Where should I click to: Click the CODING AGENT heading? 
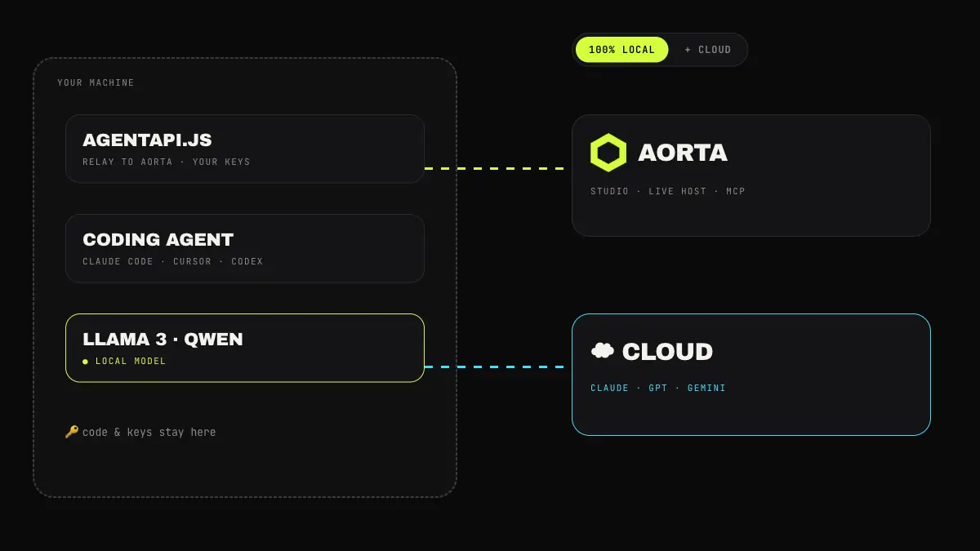(x=158, y=240)
